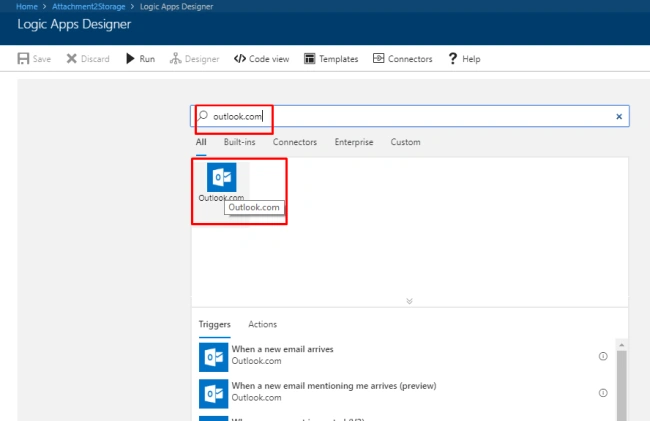Show info for When a new email arrives
This screenshot has height=421, width=650.
coord(603,356)
